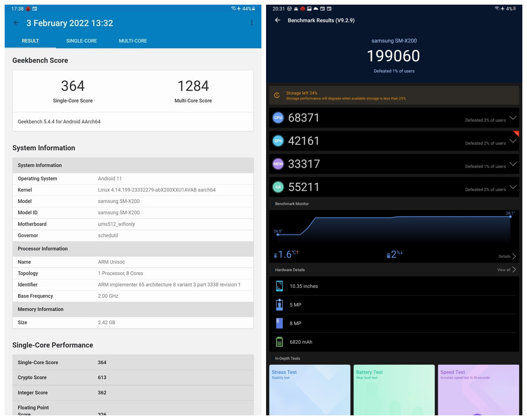Tap the storage warning icon
The image size is (527, 420).
277,95
